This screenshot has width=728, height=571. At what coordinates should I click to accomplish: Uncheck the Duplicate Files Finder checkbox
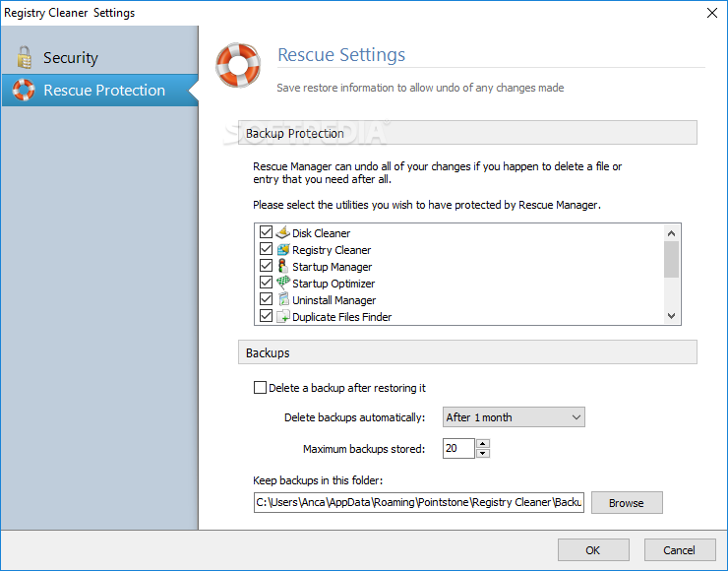tap(266, 316)
